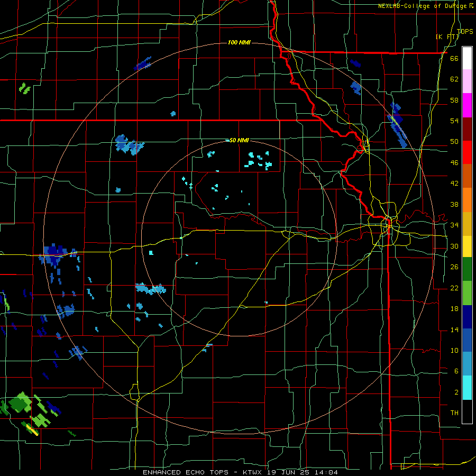Click the 'TH' threshold legend label
Viewport: 476px width, 476px height.
point(454,413)
